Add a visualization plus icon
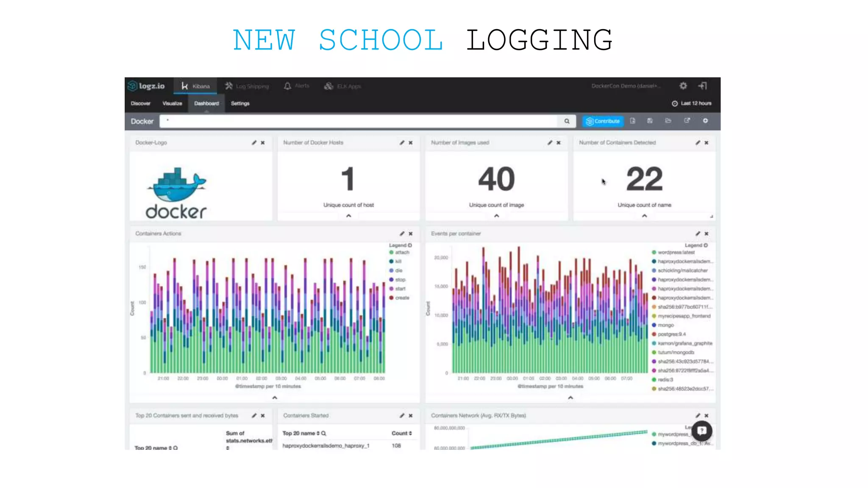This screenshot has height=488, width=868. click(705, 121)
